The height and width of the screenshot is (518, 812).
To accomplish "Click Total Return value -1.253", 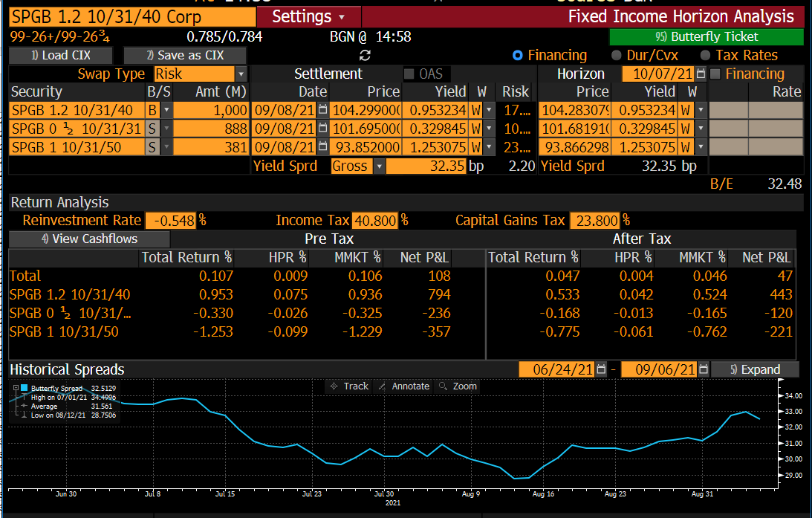I will 213,332.
